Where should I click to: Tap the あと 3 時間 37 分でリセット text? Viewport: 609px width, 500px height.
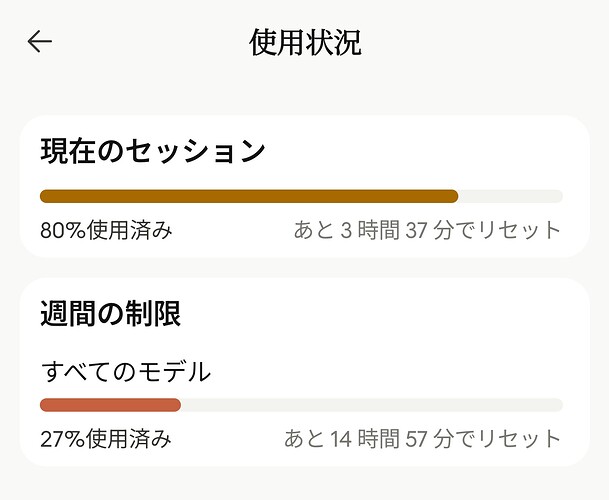tap(428, 230)
